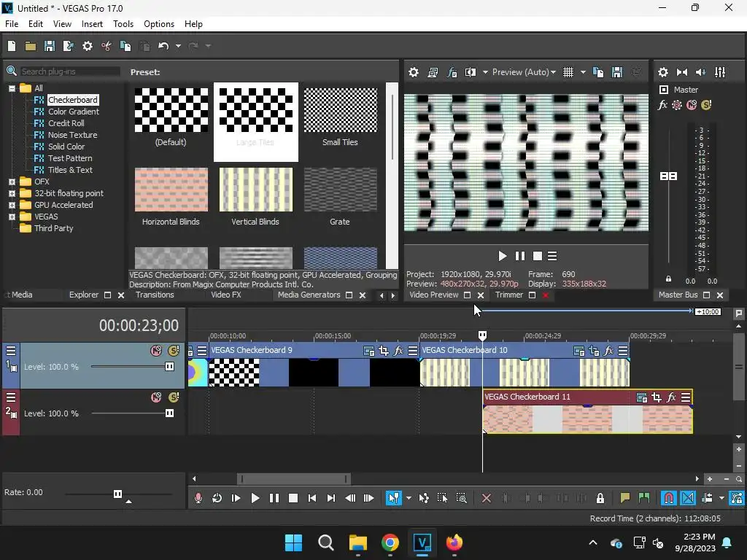Expand GPU Accelerated folder
The image size is (747, 560).
(x=12, y=205)
